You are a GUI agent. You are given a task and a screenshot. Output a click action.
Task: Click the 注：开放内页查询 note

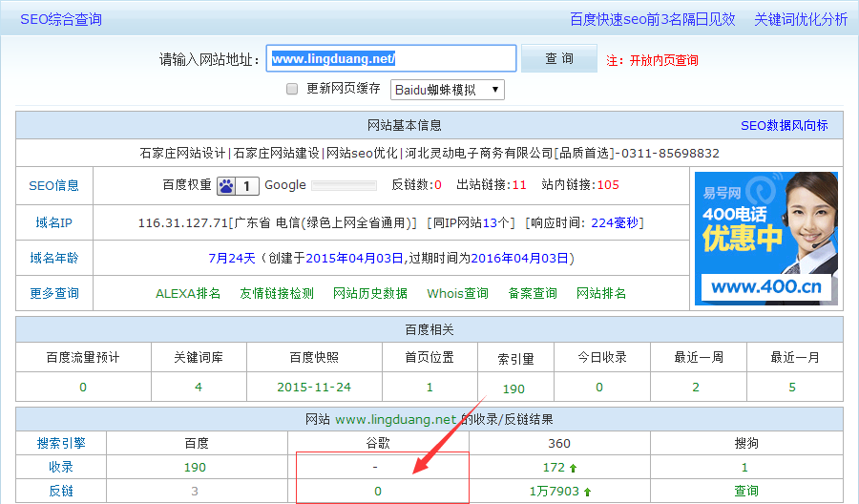pos(653,60)
